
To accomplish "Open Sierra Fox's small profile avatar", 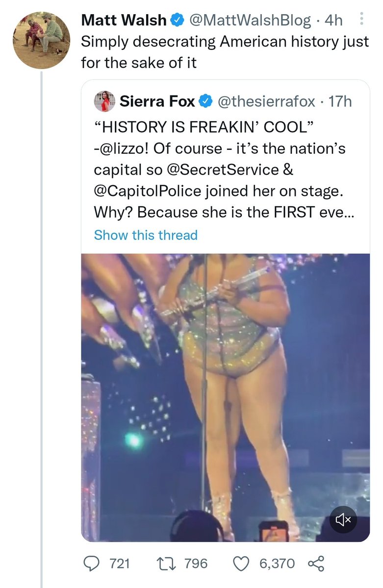I will tap(104, 101).
